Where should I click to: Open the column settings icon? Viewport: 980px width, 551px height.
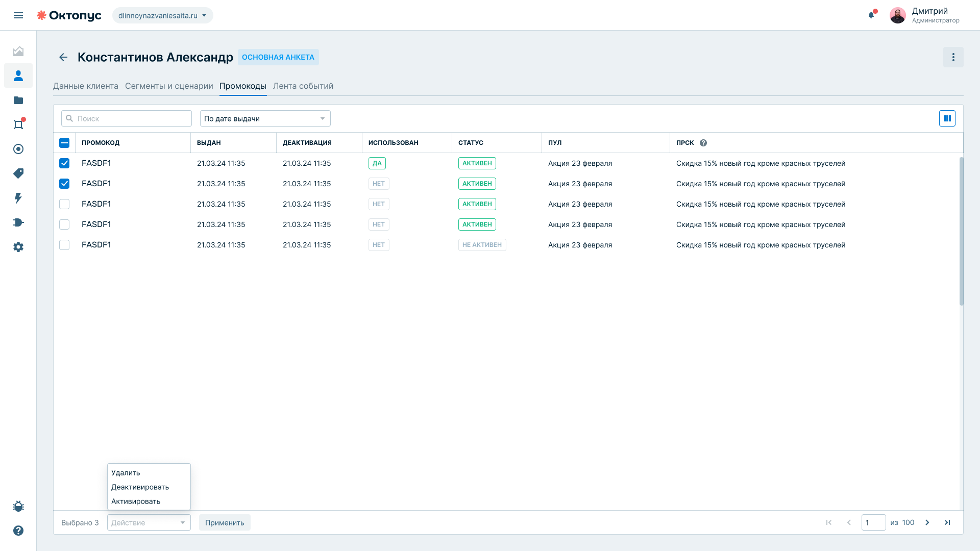pyautogui.click(x=947, y=118)
